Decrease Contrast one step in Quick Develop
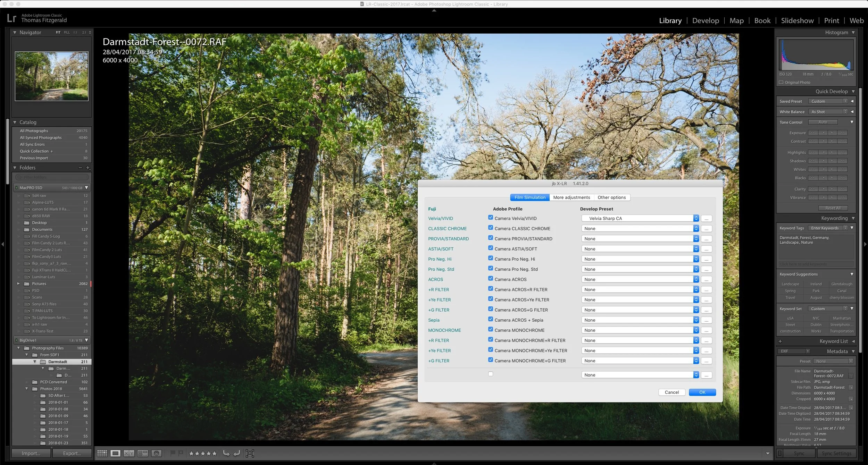The image size is (868, 465). (823, 141)
